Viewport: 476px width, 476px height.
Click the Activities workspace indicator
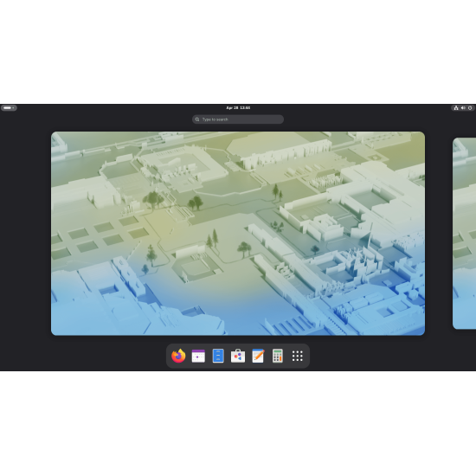[9, 108]
